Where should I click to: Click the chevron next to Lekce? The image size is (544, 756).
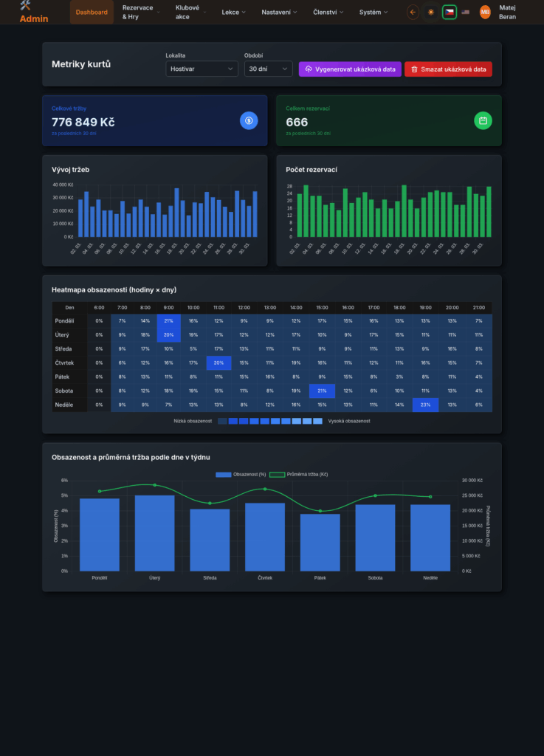tap(244, 12)
